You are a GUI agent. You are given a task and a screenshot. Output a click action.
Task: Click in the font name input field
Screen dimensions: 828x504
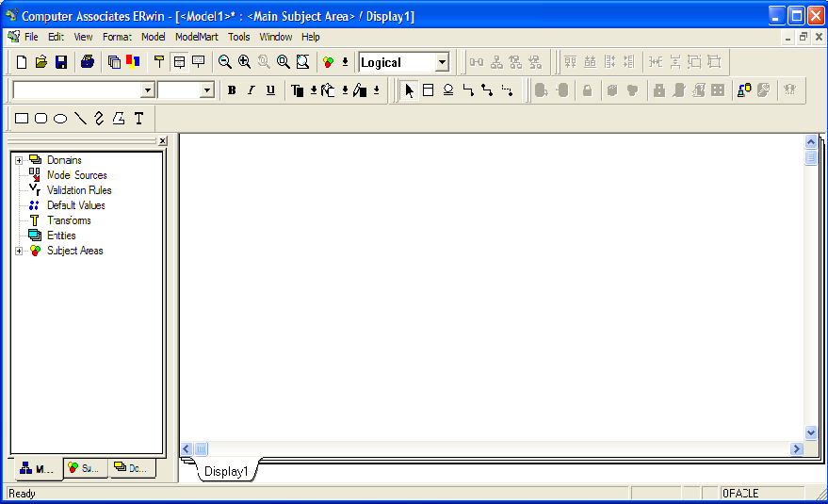77,90
